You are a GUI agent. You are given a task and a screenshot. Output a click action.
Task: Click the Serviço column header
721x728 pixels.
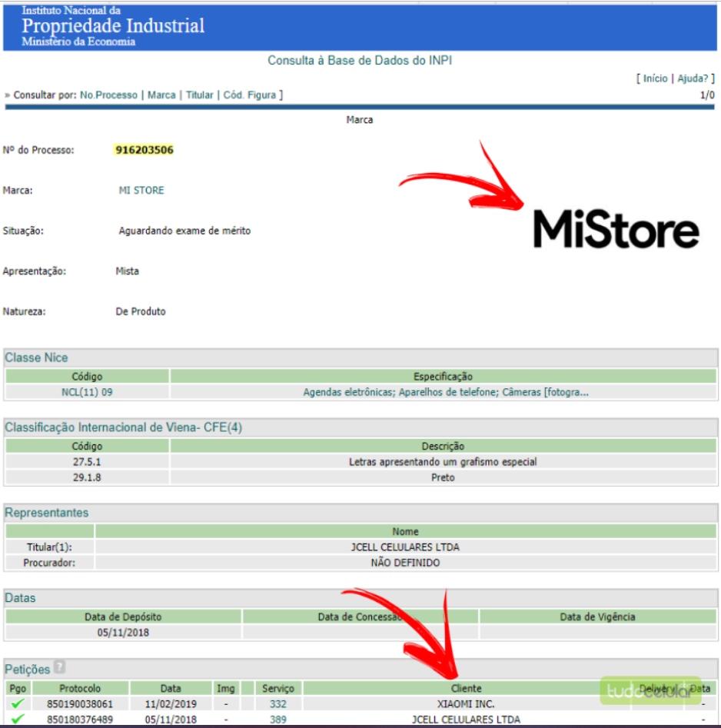pyautogui.click(x=278, y=688)
